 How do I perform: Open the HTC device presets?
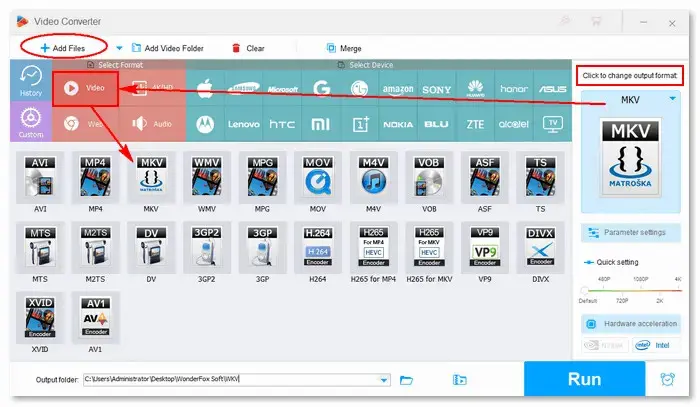[x=282, y=124]
